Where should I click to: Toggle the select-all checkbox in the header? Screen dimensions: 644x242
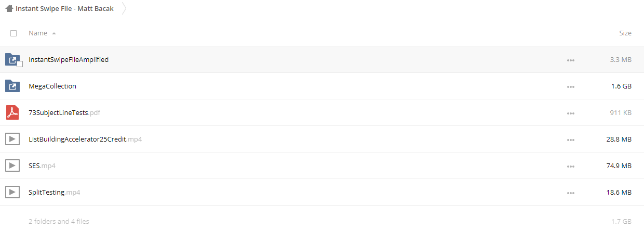pyautogui.click(x=14, y=33)
